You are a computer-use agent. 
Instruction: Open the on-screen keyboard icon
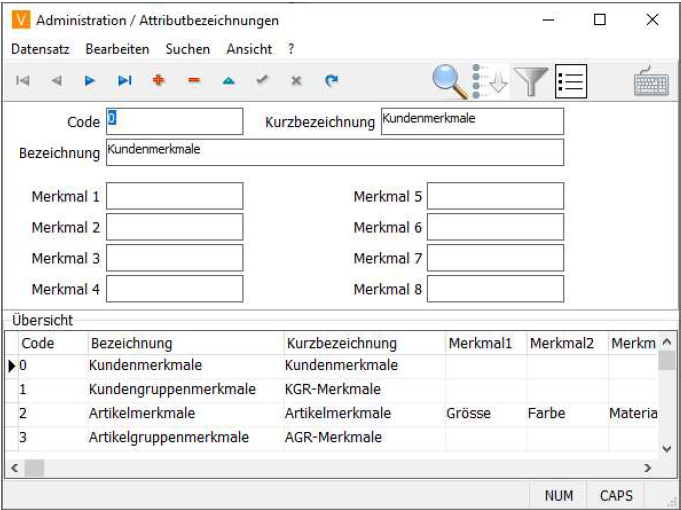651,81
